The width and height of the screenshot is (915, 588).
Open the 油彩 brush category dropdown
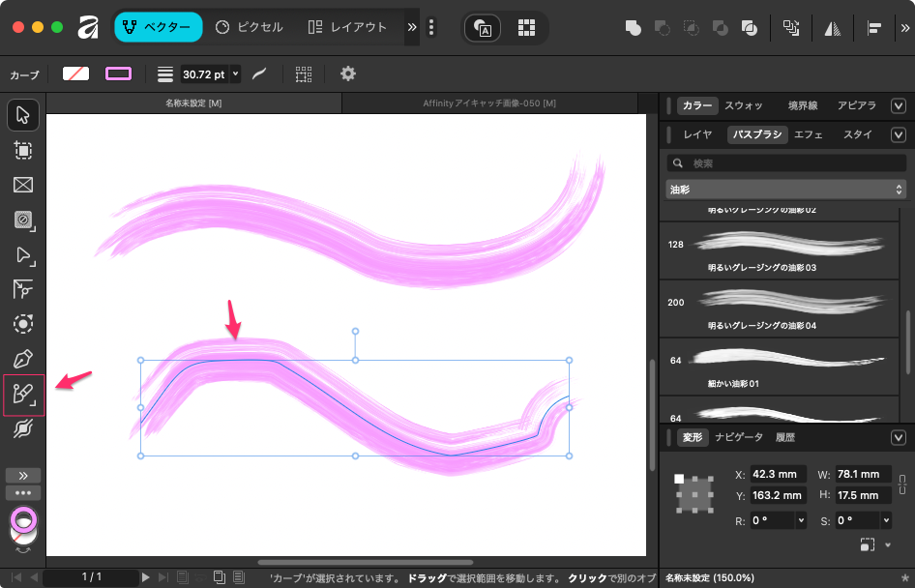click(x=786, y=190)
